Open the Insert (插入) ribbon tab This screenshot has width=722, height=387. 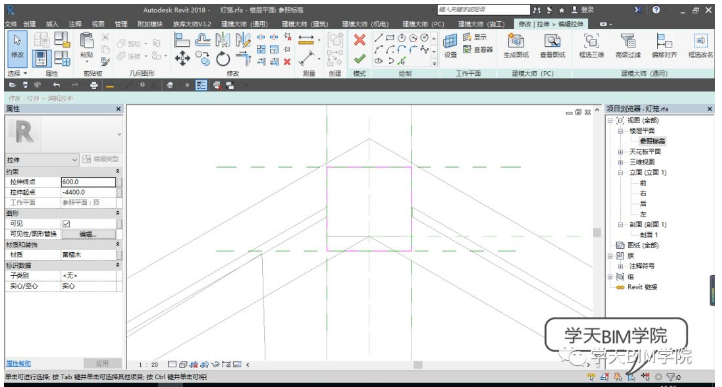[52, 24]
